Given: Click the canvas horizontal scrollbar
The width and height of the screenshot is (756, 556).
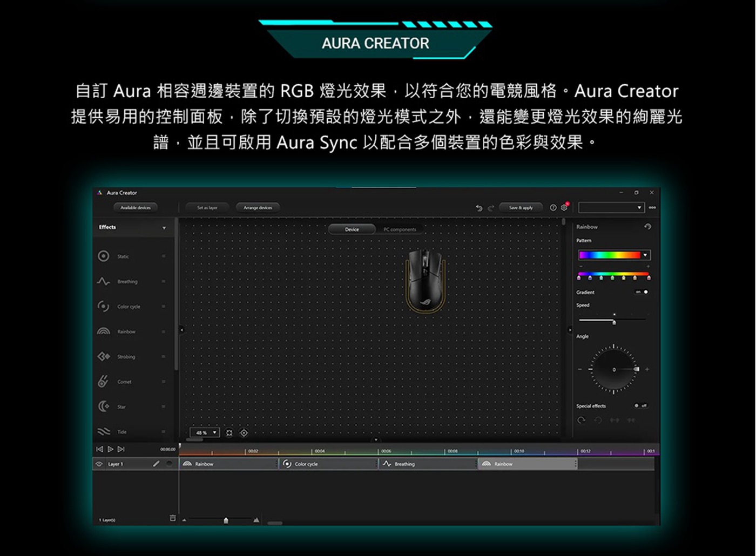Looking at the screenshot, I should click(x=194, y=439).
